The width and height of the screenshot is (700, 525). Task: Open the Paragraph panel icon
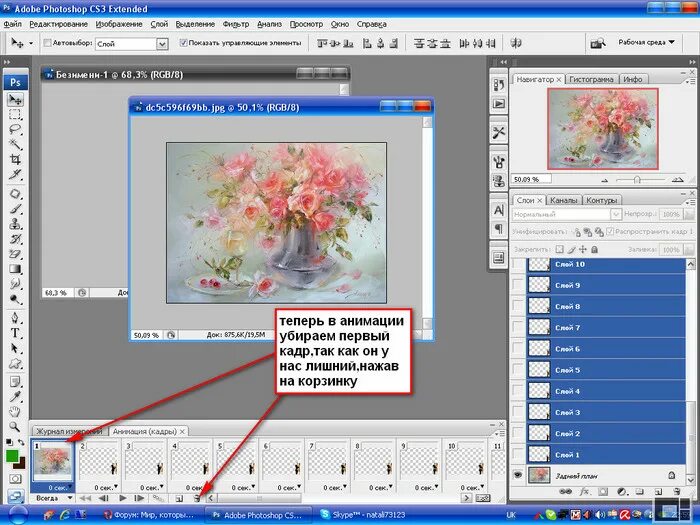(499, 229)
